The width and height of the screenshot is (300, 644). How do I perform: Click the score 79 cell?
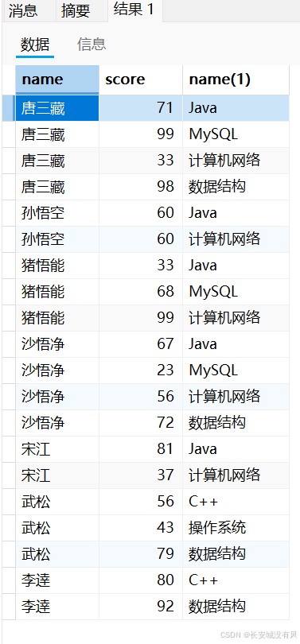point(141,555)
